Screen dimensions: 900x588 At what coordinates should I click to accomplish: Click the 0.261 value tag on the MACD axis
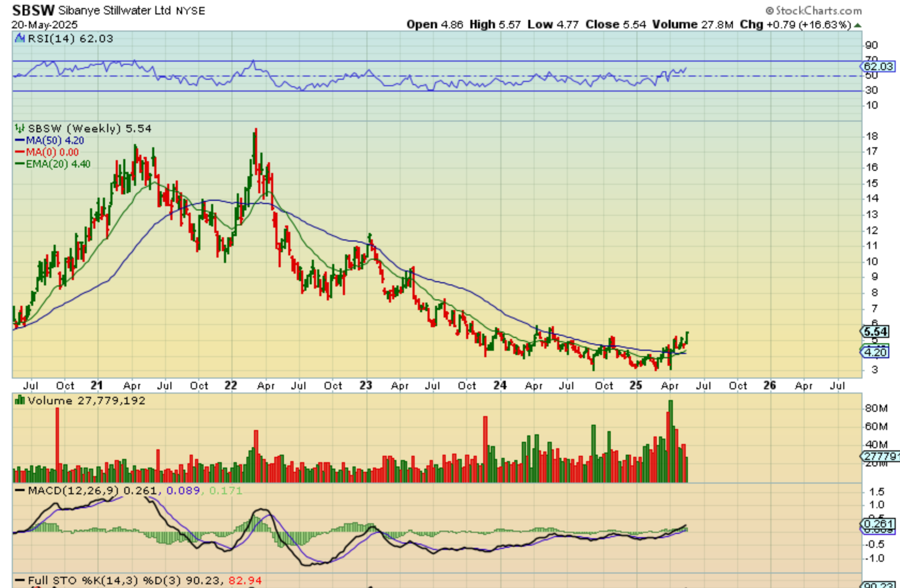click(x=877, y=524)
